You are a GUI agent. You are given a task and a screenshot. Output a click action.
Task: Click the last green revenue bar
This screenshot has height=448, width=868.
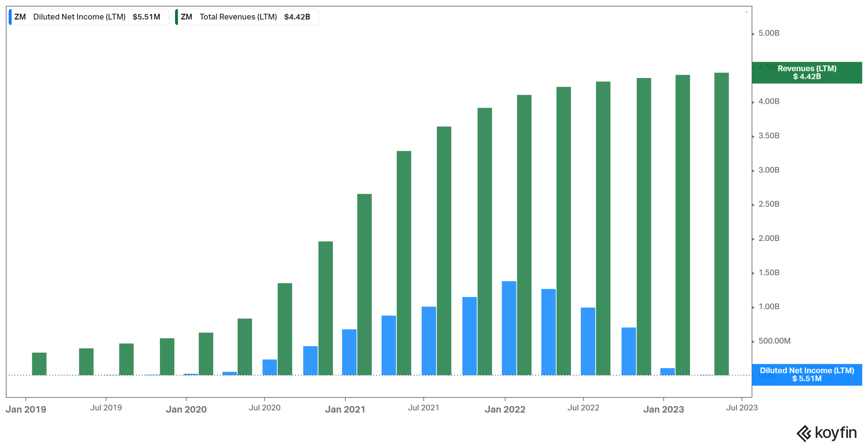point(722,224)
